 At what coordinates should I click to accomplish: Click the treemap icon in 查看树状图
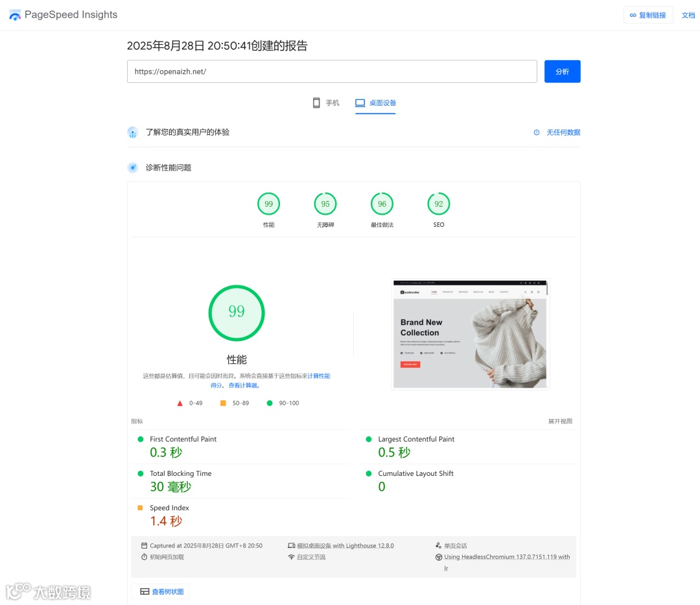(145, 591)
